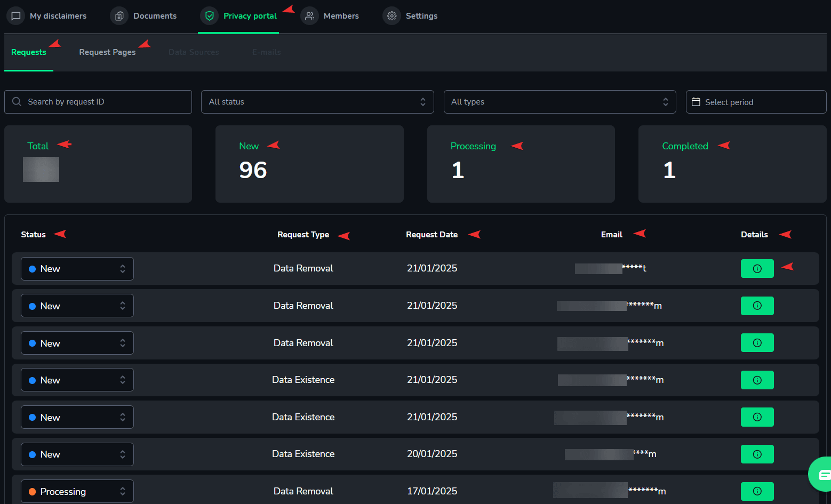Switch to the Request Pages sub-tab
The height and width of the screenshot is (504, 831).
click(107, 52)
